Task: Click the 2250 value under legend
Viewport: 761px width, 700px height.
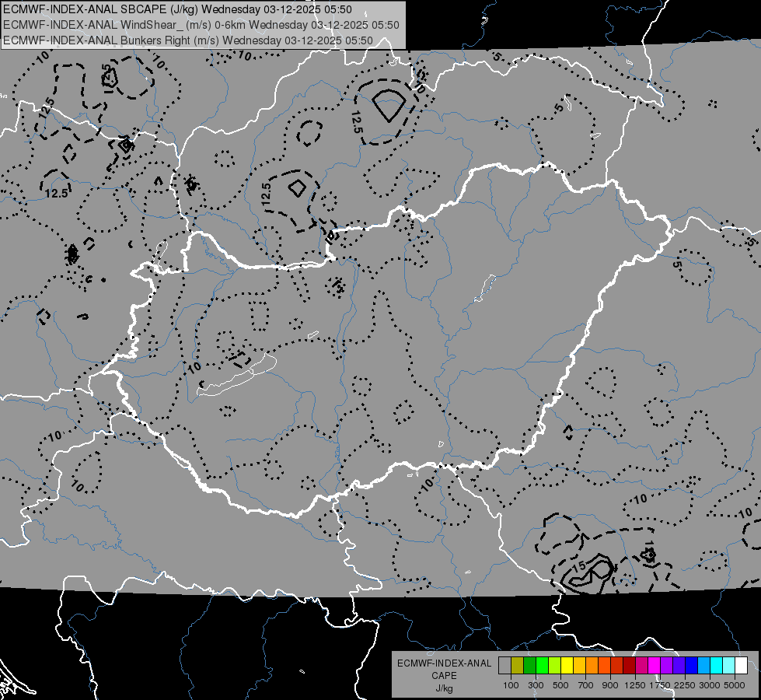Action: 685,685
